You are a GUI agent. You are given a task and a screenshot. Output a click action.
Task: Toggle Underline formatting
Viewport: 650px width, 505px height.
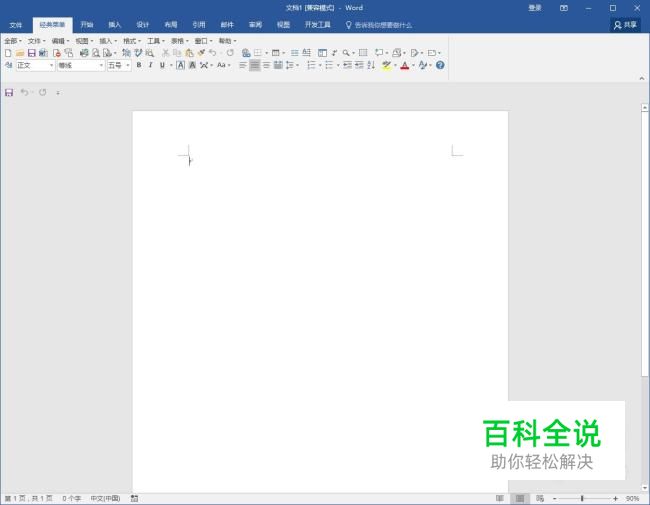coord(162,65)
